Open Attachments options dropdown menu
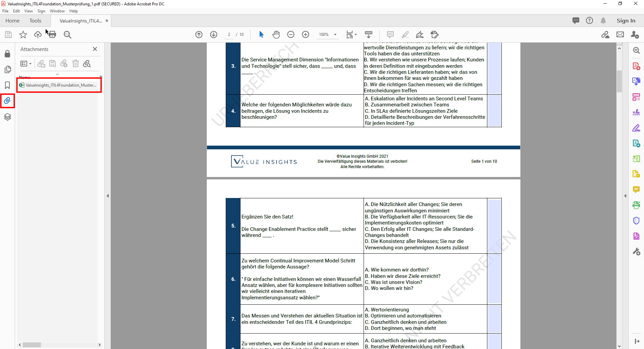 click(26, 63)
